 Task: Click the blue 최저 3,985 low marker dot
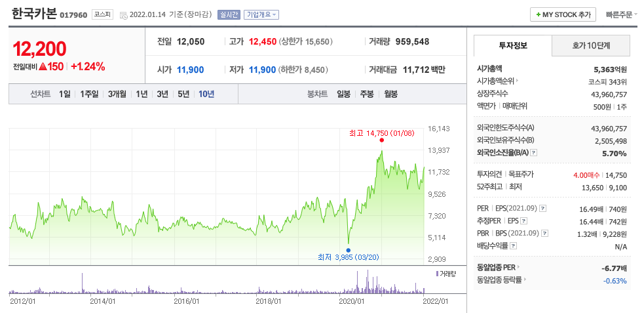click(349, 250)
